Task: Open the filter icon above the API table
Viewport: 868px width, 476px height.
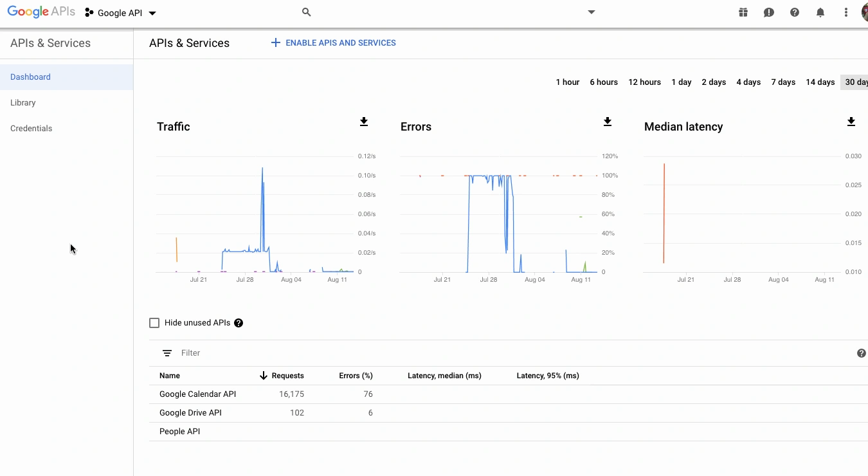Action: 168,352
